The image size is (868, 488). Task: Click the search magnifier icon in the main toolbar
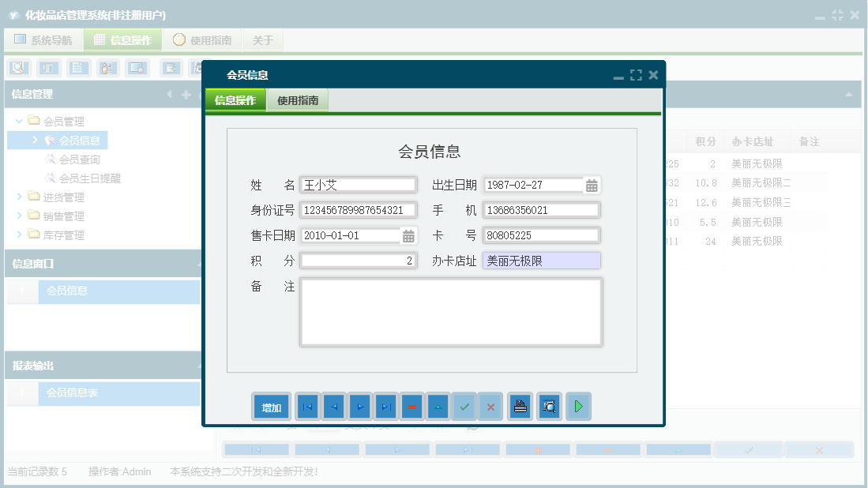coord(17,68)
